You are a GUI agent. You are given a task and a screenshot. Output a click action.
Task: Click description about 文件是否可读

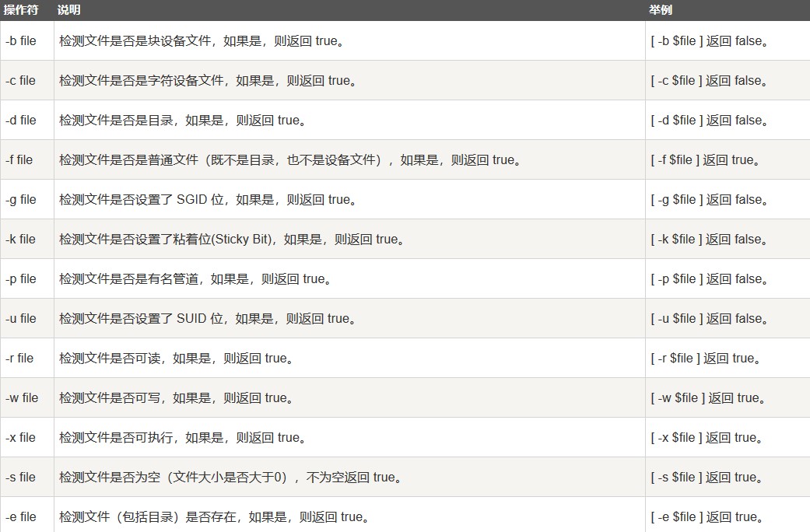(x=176, y=359)
